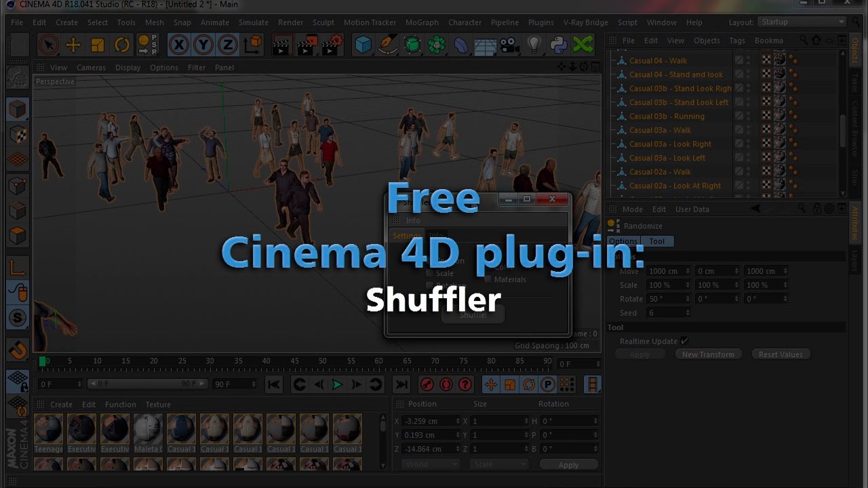Click the Bend deformer icon
This screenshot has height=488, width=868.
[461, 45]
